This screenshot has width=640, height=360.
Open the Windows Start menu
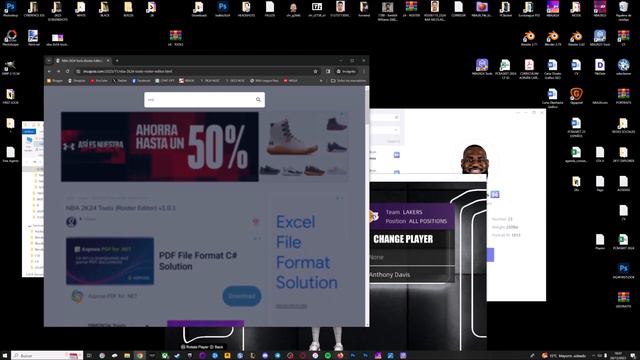pos(5,356)
